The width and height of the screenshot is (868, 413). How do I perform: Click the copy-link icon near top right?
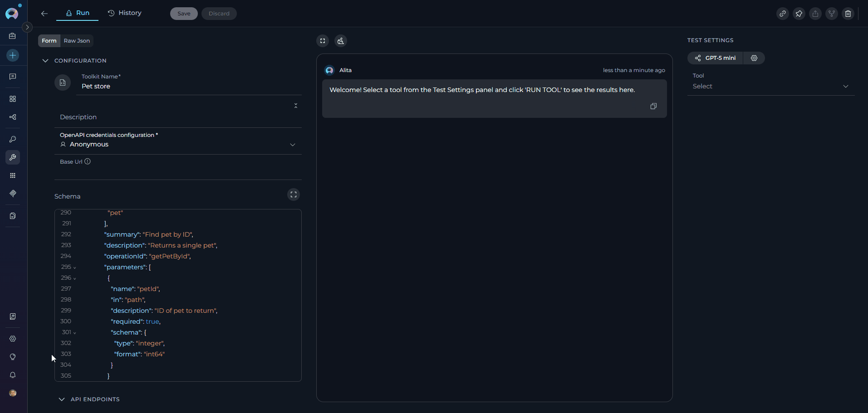click(783, 14)
